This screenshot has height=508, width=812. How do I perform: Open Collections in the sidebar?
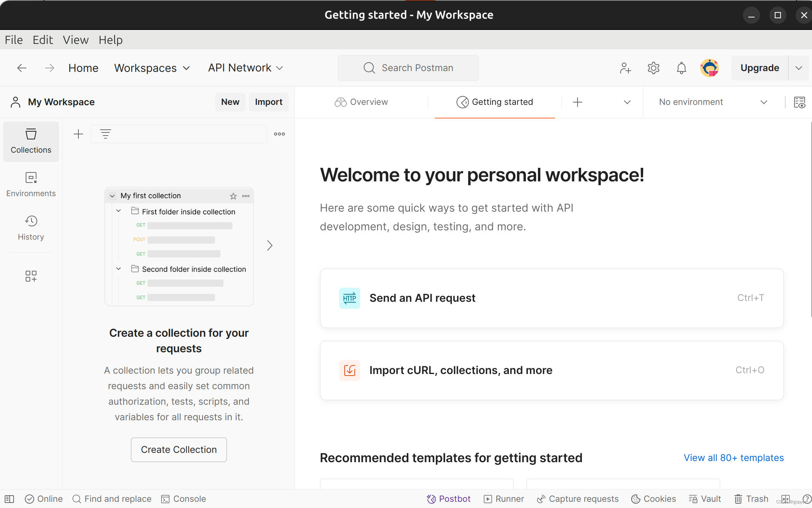coord(31,141)
